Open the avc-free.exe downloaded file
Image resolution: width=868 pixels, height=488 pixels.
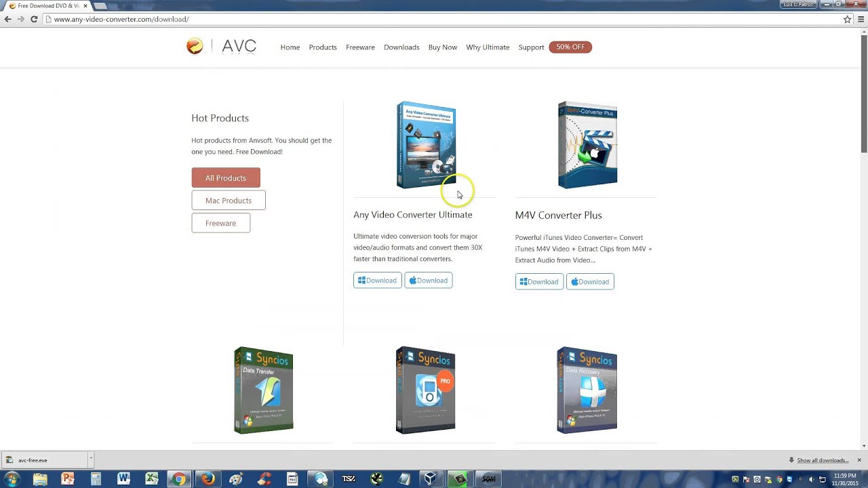coord(44,460)
